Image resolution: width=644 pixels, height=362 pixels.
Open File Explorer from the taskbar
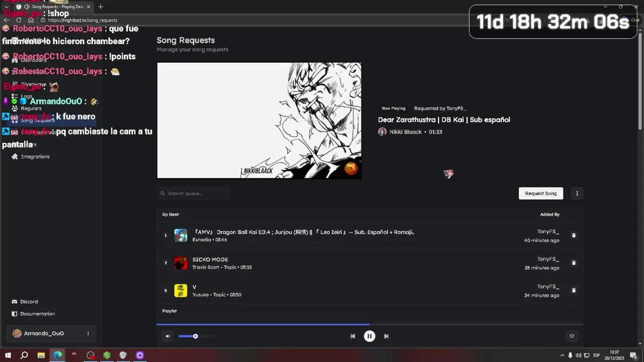[x=41, y=355]
